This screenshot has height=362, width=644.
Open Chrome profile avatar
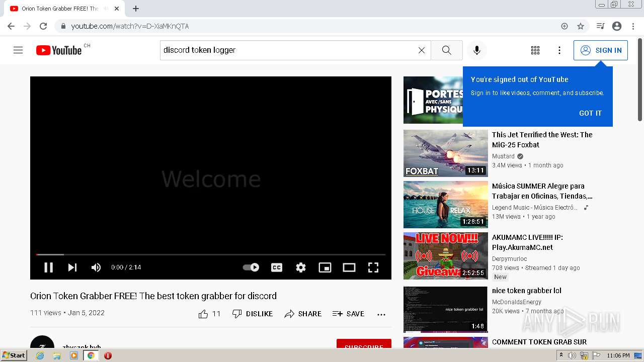617,26
